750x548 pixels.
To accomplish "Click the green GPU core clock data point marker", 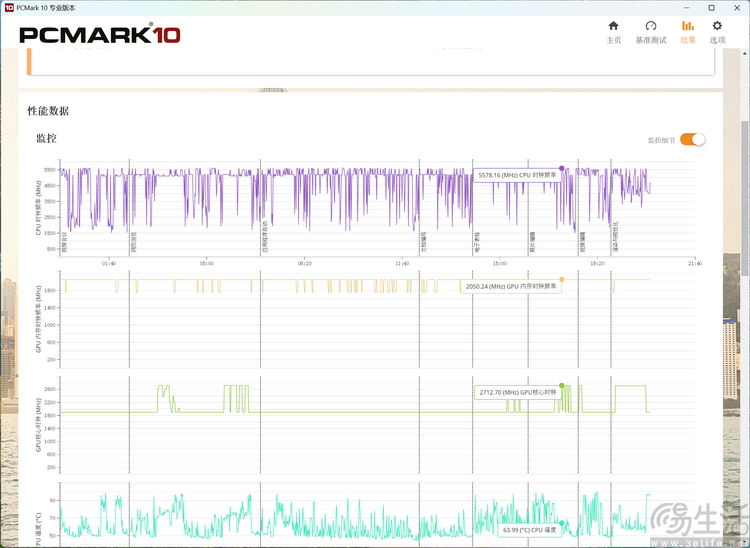I will (x=562, y=385).
